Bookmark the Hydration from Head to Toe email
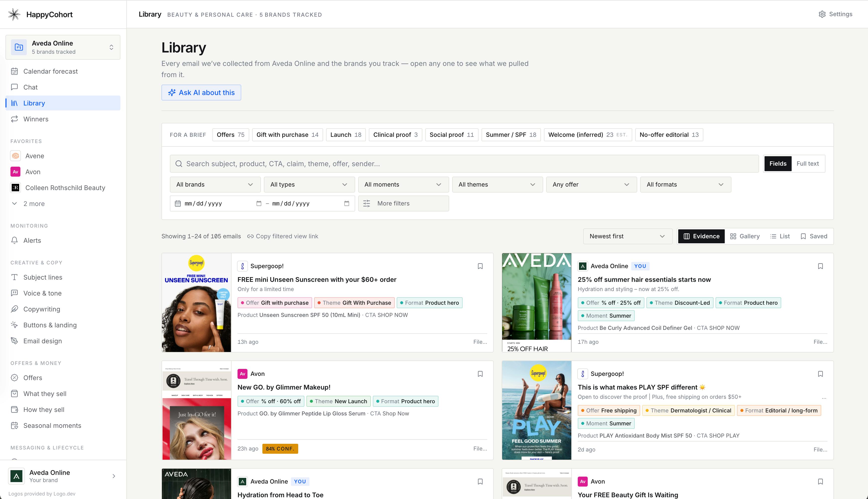The image size is (868, 499). [x=480, y=481]
